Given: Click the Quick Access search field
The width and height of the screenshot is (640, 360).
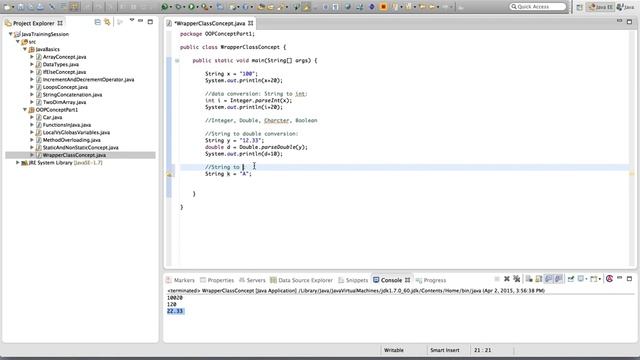Looking at the screenshot, I should (538, 7).
